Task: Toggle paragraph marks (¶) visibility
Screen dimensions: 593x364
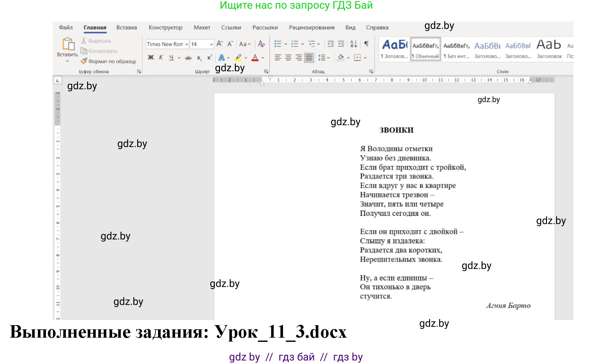Action: 366,44
